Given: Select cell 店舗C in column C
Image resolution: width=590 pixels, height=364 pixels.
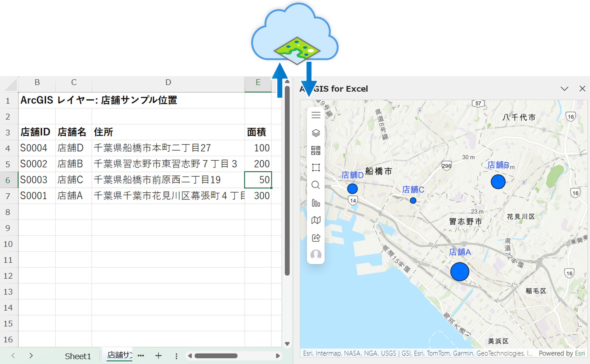Looking at the screenshot, I should click(73, 180).
